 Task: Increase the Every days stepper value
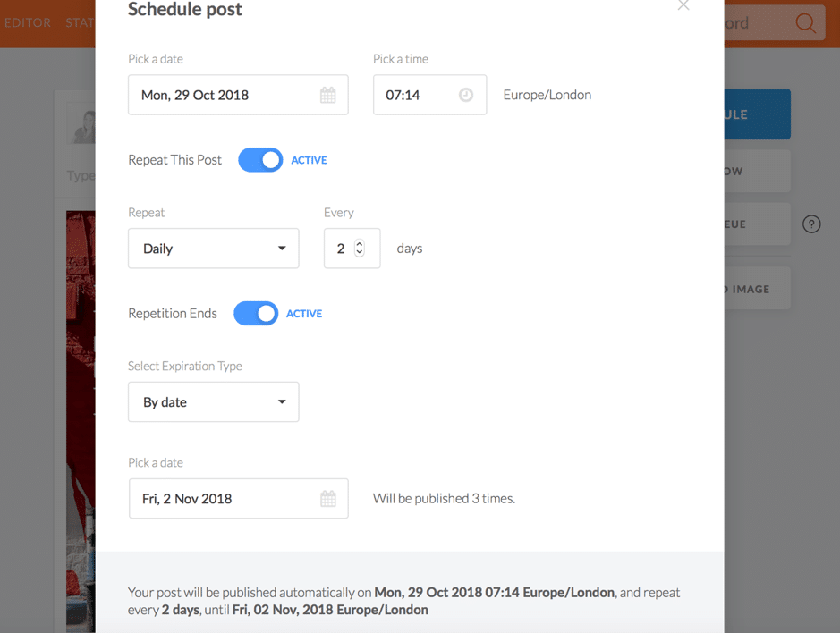[x=360, y=244]
